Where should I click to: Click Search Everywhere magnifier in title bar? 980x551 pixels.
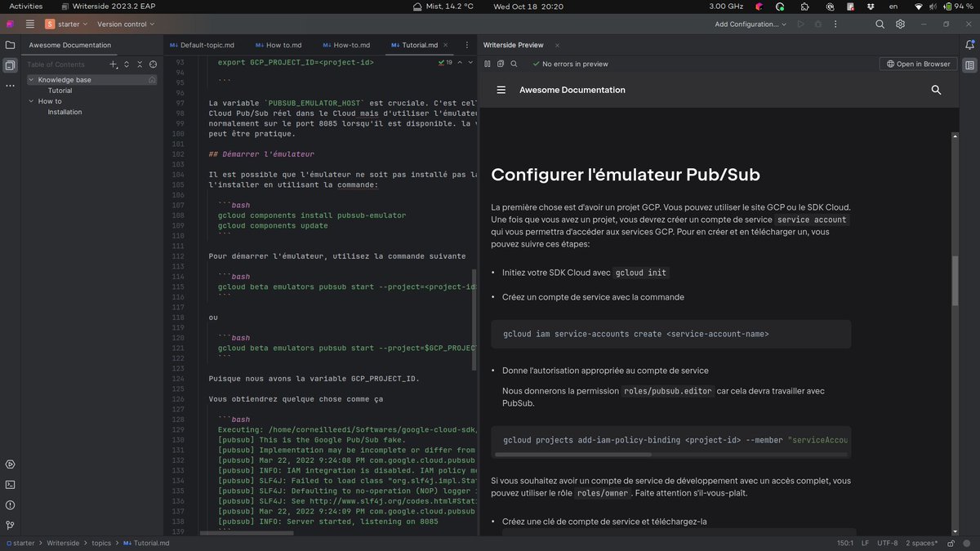tap(880, 24)
